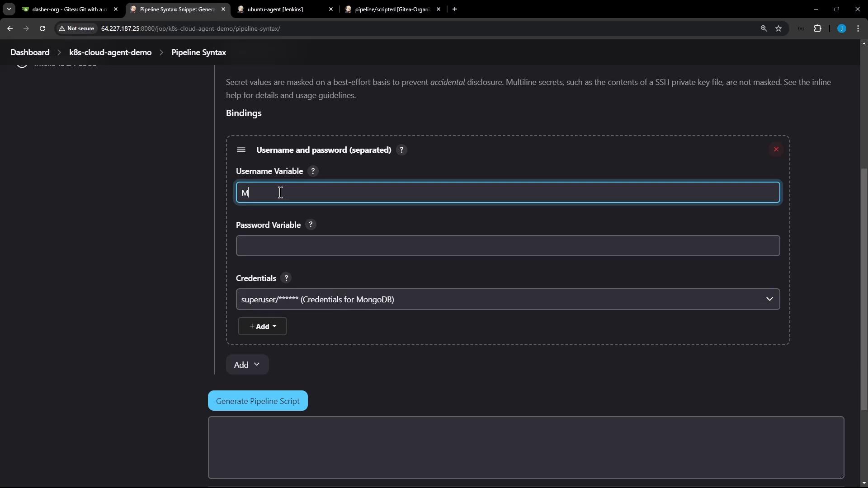Image resolution: width=868 pixels, height=488 pixels.
Task: Open the small + Add credentials dropdown
Action: pos(262,326)
